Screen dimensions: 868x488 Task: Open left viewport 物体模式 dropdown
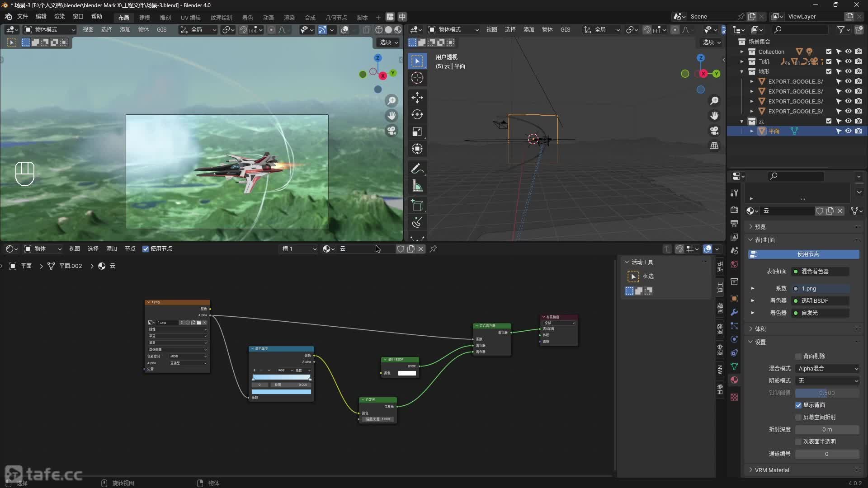(x=50, y=29)
